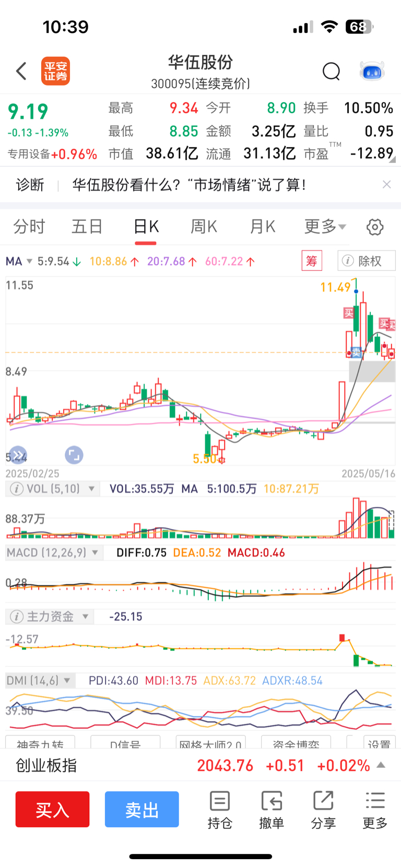The image size is (401, 868).
Task: Open the MA indicator dropdown
Action: [19, 261]
